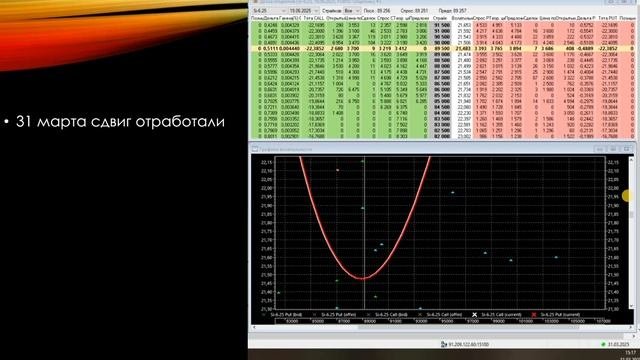Screen dimensions: 640x360
Task: Click the slide text '31 марта сдвиг отработали'
Action: (120, 121)
